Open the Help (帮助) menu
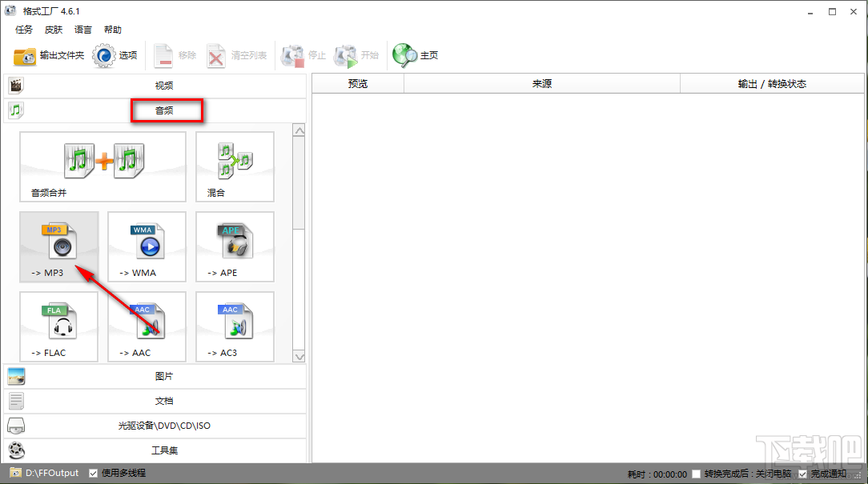The width and height of the screenshot is (868, 484). point(113,30)
